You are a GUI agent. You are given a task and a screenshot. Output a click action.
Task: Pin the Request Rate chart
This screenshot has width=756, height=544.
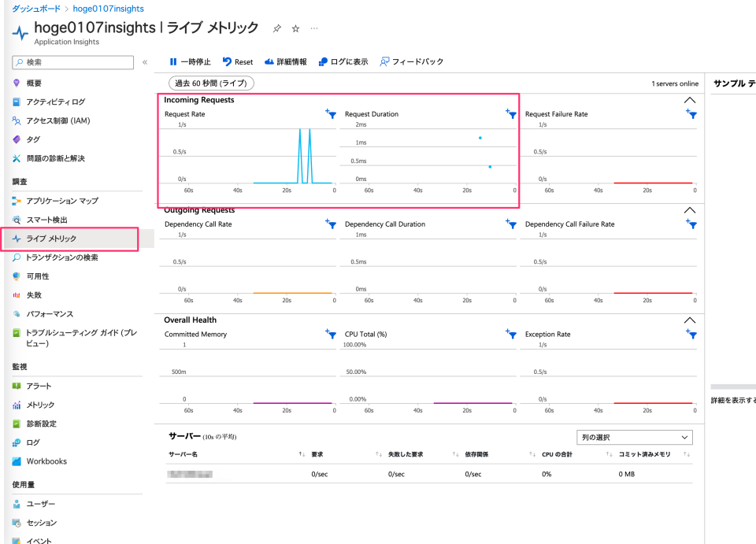tap(331, 113)
